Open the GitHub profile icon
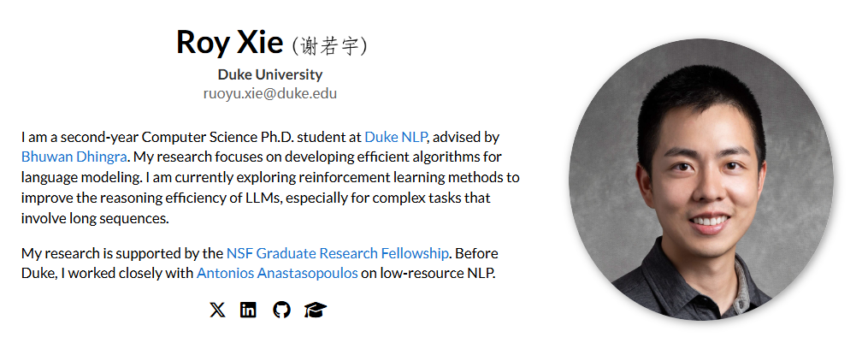Viewport: 868px width, 349px height. click(x=281, y=310)
